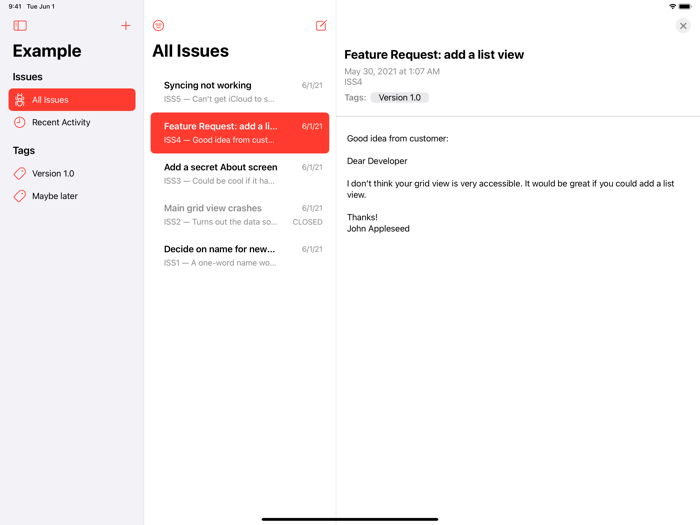Click the tag icon beside Version 1.0
This screenshot has height=525, width=700.
coord(20,173)
